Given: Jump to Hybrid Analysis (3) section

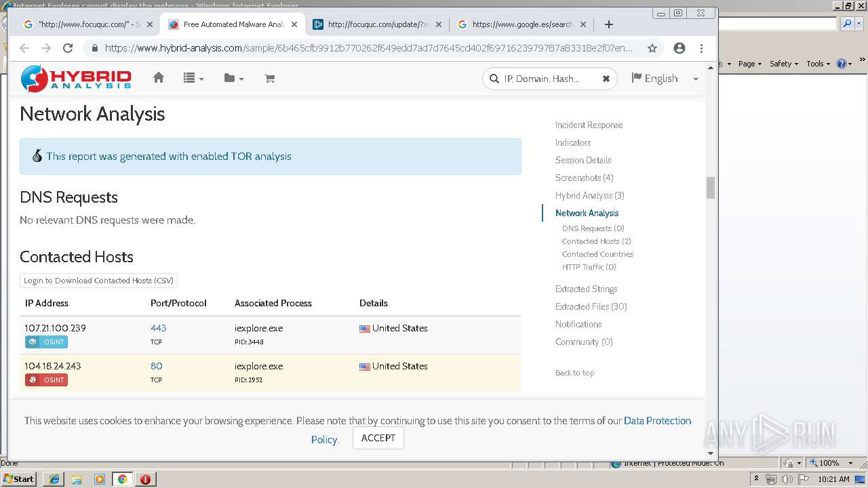Looking at the screenshot, I should coord(590,195).
